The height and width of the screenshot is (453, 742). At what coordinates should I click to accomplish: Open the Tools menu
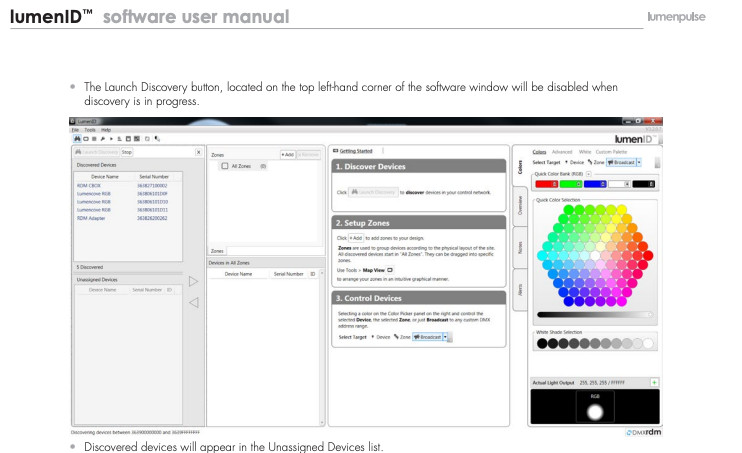pos(90,130)
